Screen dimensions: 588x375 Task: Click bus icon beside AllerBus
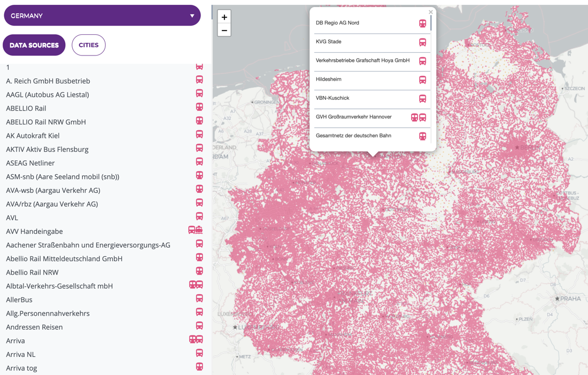(x=199, y=298)
